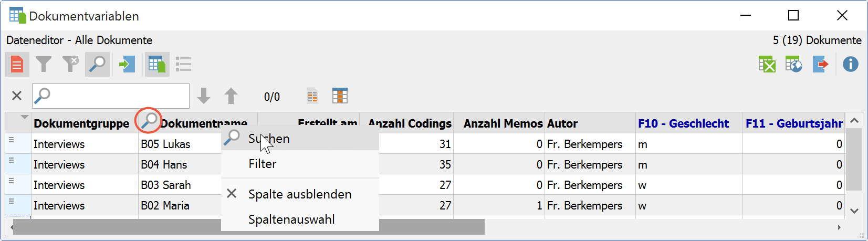Click the export data icon with red arrow
The height and width of the screenshot is (241, 868).
click(820, 65)
